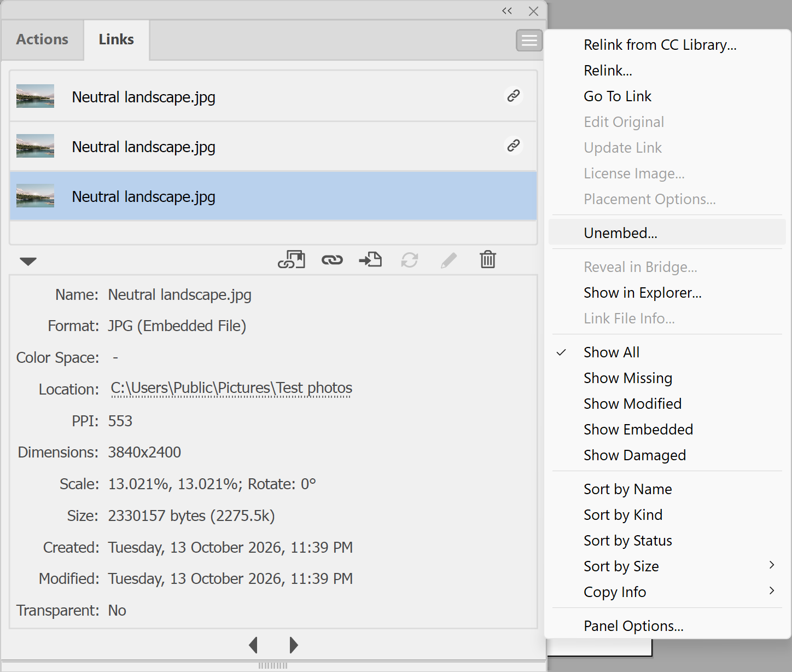Click the Dimensions value 3840x2400
The height and width of the screenshot is (672, 792).
click(144, 453)
